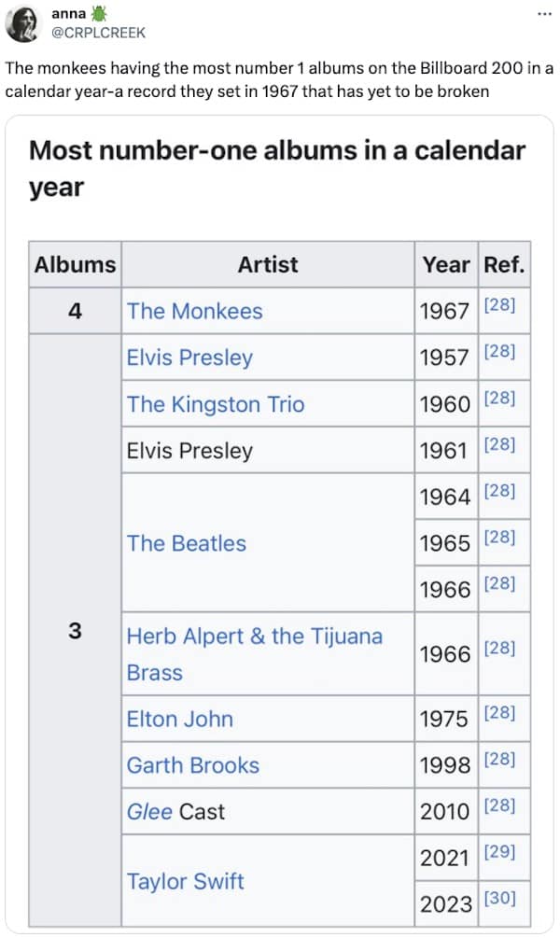The image size is (560, 938).
Task: Click the Year column header
Action: click(x=446, y=264)
